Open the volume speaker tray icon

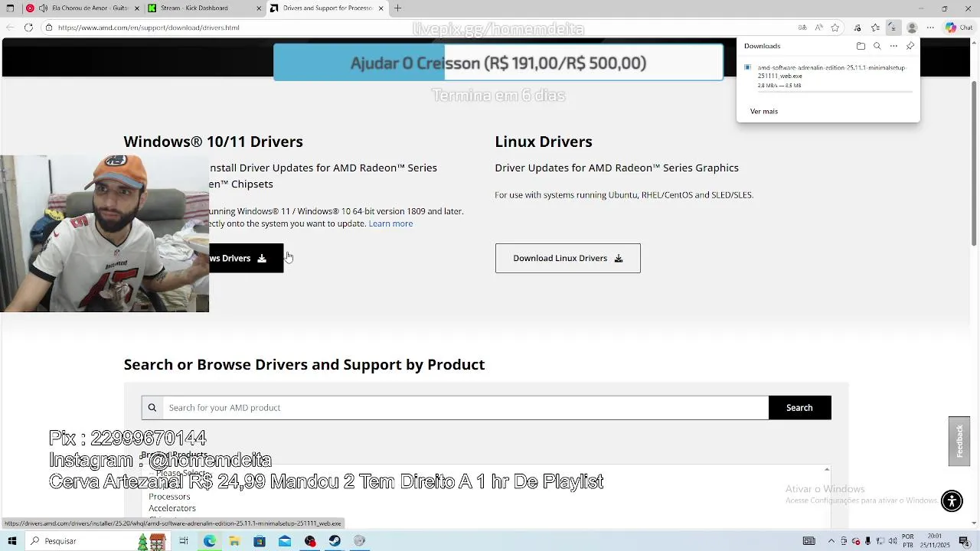coord(893,541)
